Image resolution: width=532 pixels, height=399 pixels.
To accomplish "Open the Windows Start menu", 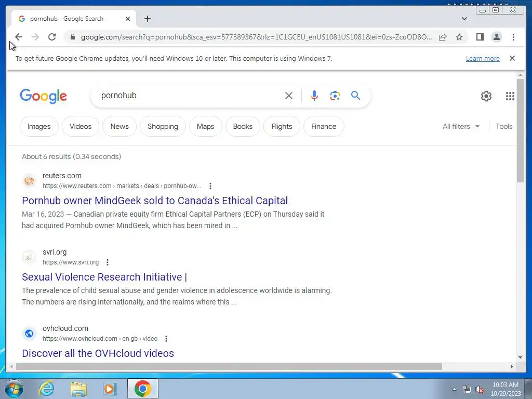I will [x=14, y=389].
